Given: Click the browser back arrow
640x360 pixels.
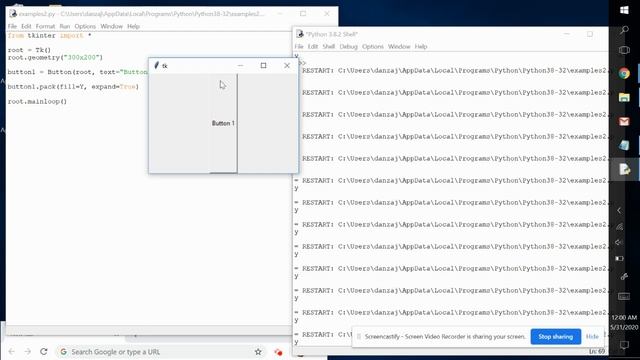Looking at the screenshot, I should (x=11, y=351).
